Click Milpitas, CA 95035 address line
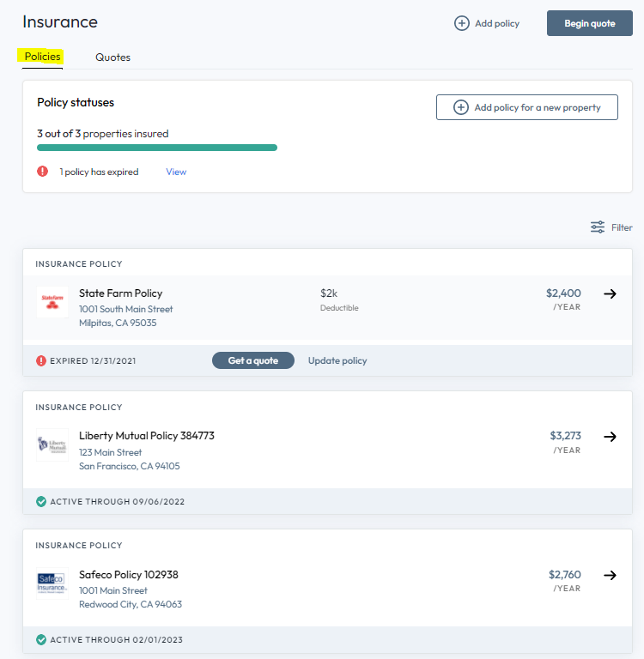The height and width of the screenshot is (659, 644). pos(118,323)
